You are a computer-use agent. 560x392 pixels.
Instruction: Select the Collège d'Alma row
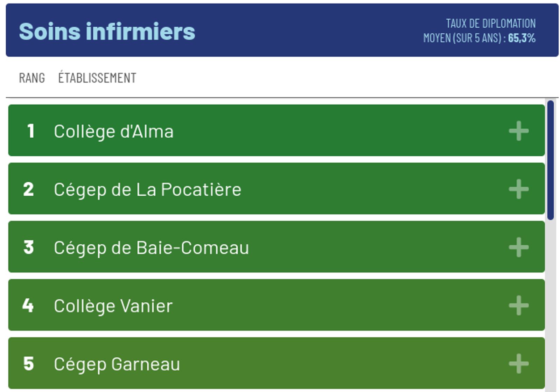pyautogui.click(x=245, y=132)
